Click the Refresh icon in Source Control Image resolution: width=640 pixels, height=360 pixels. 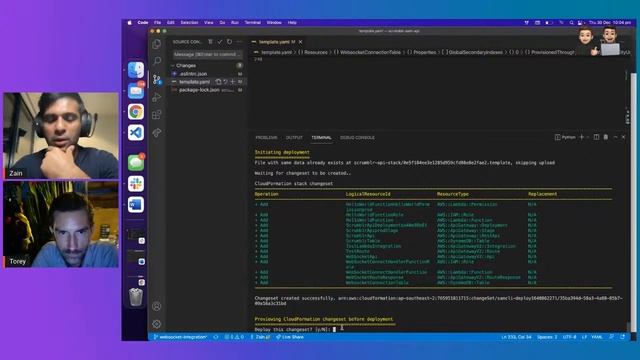pyautogui.click(x=229, y=42)
